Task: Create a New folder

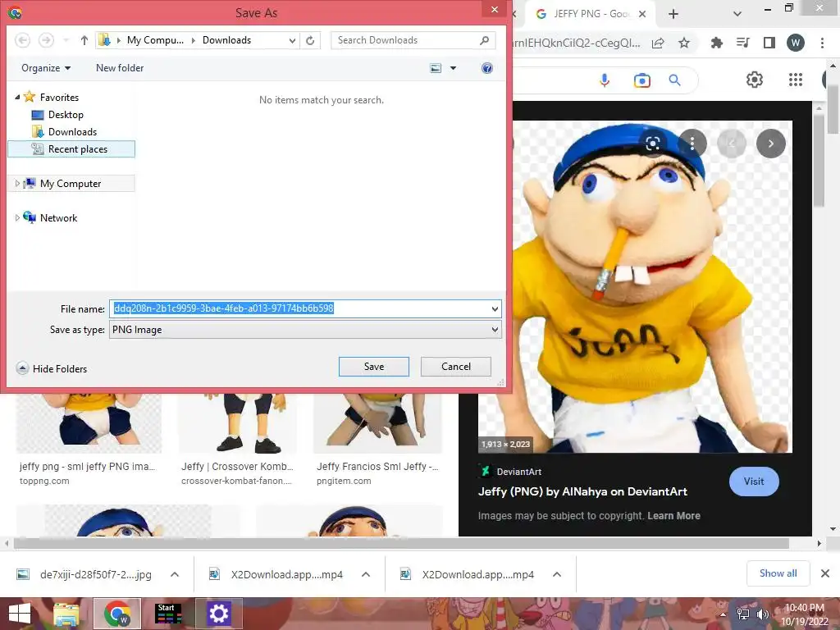Action: (x=120, y=68)
